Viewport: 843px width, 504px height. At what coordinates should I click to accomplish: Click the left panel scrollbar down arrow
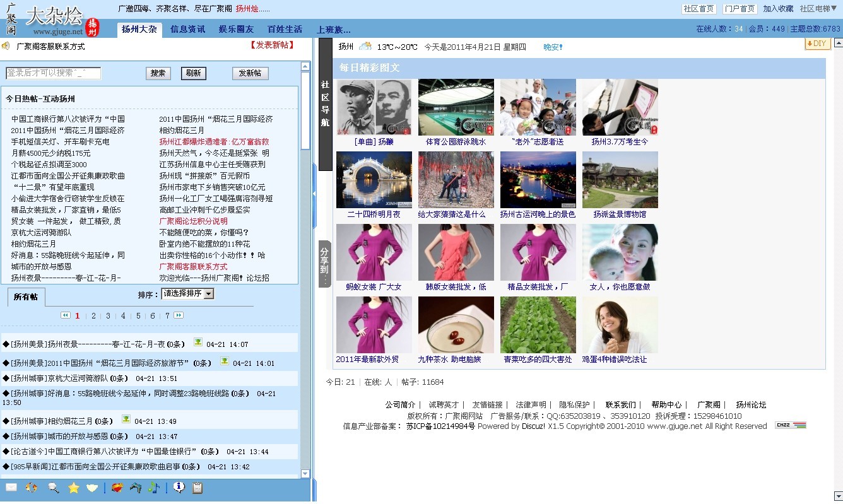click(x=305, y=474)
